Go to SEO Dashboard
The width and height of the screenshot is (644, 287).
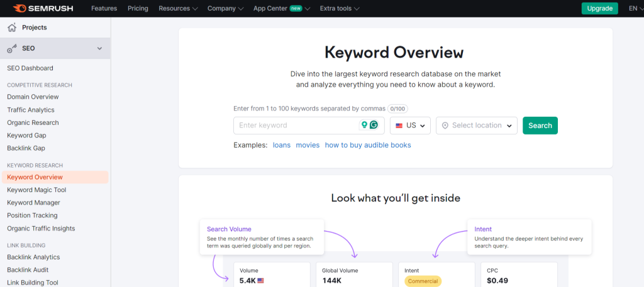pos(30,68)
